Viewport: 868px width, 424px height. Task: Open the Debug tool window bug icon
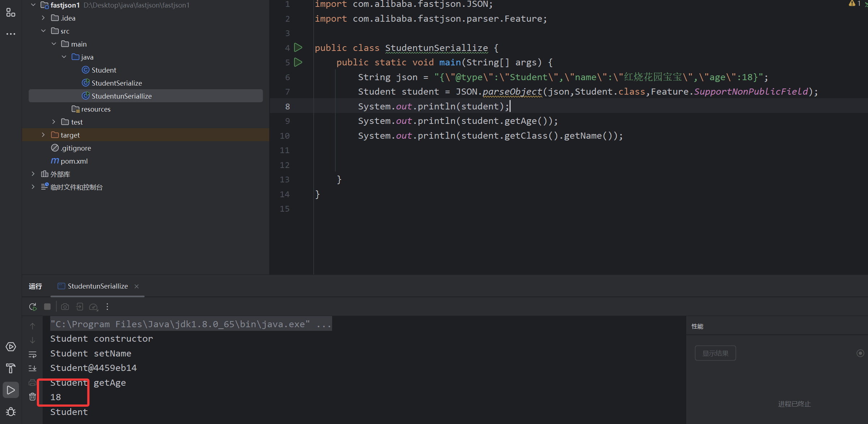[x=11, y=412]
